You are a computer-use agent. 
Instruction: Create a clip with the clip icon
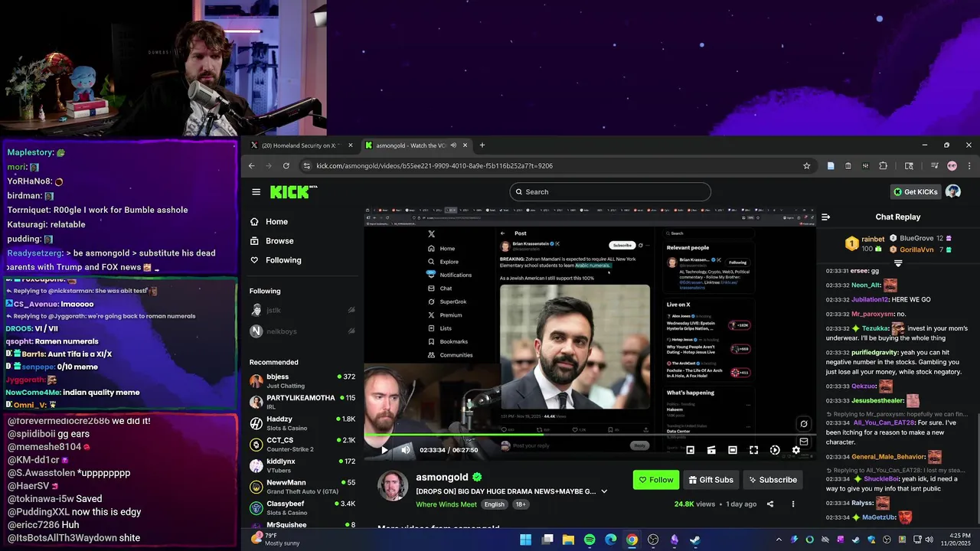click(x=711, y=450)
